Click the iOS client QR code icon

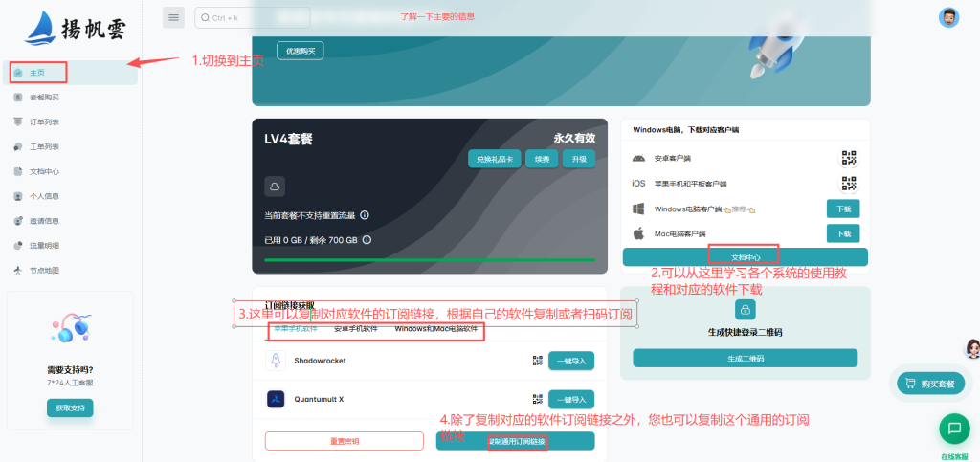[848, 183]
